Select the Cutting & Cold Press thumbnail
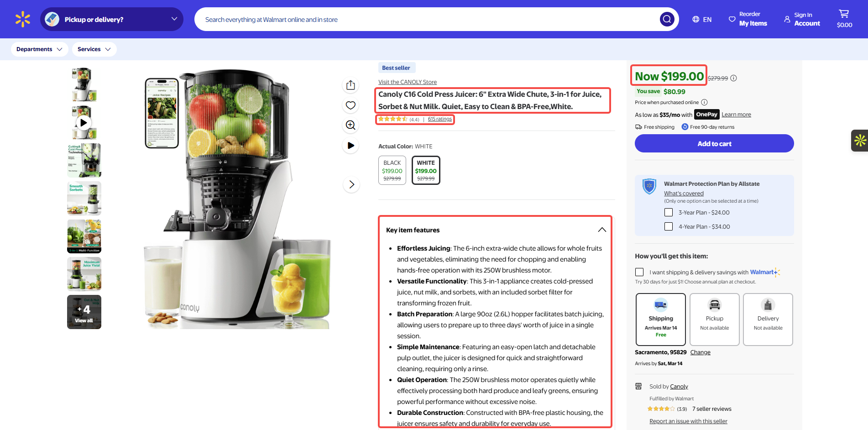This screenshot has height=430, width=868. pyautogui.click(x=84, y=160)
